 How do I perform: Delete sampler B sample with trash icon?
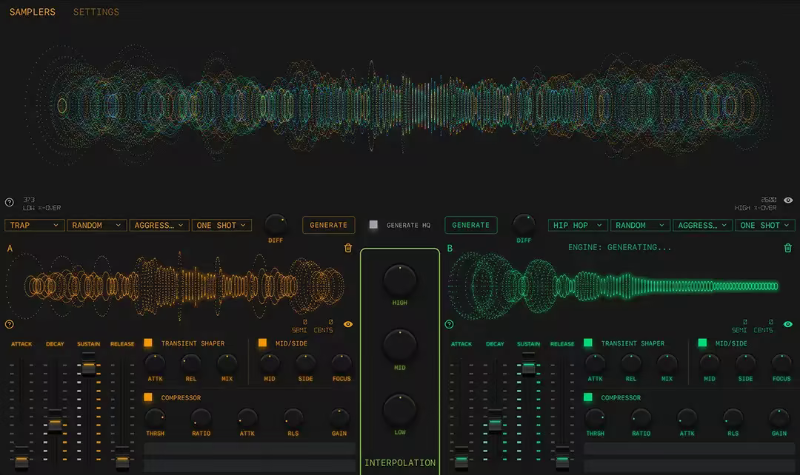(x=788, y=248)
